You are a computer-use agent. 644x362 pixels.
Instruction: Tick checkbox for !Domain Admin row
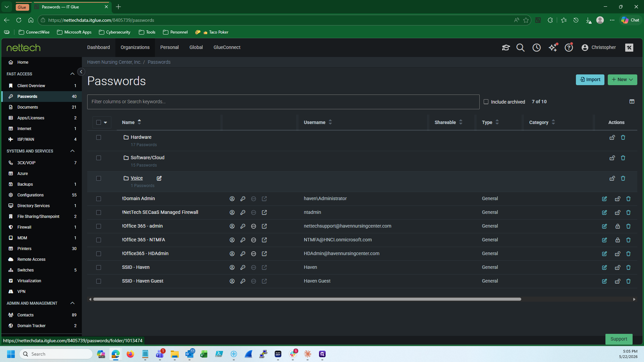point(99,199)
